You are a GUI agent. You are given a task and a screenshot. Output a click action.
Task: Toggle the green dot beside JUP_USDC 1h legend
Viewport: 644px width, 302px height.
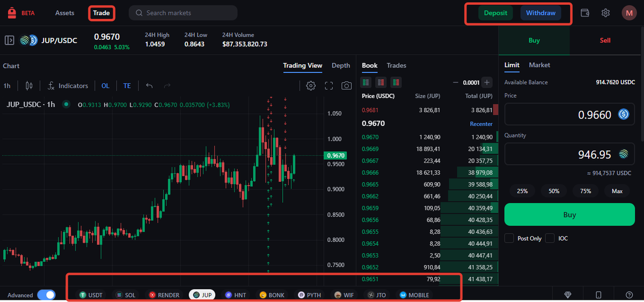[x=66, y=105]
